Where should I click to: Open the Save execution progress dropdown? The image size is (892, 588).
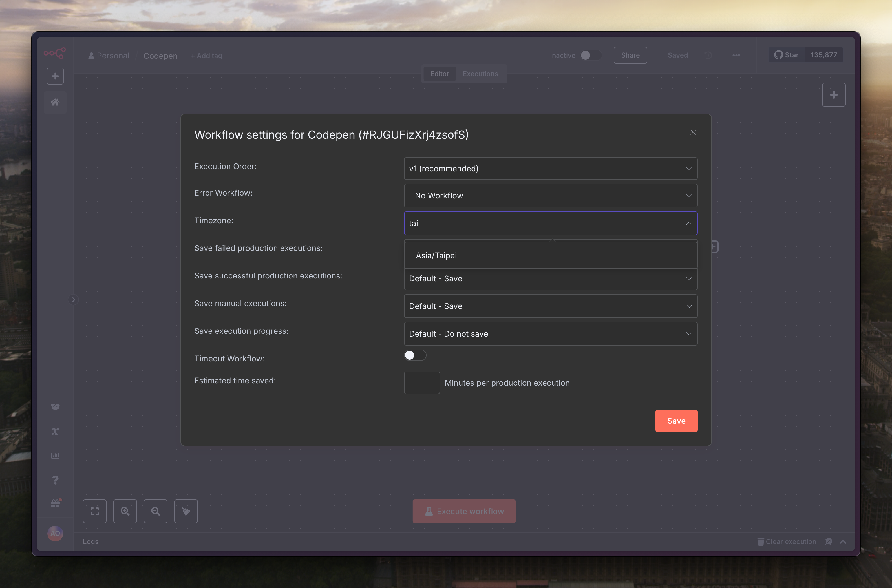[550, 333]
